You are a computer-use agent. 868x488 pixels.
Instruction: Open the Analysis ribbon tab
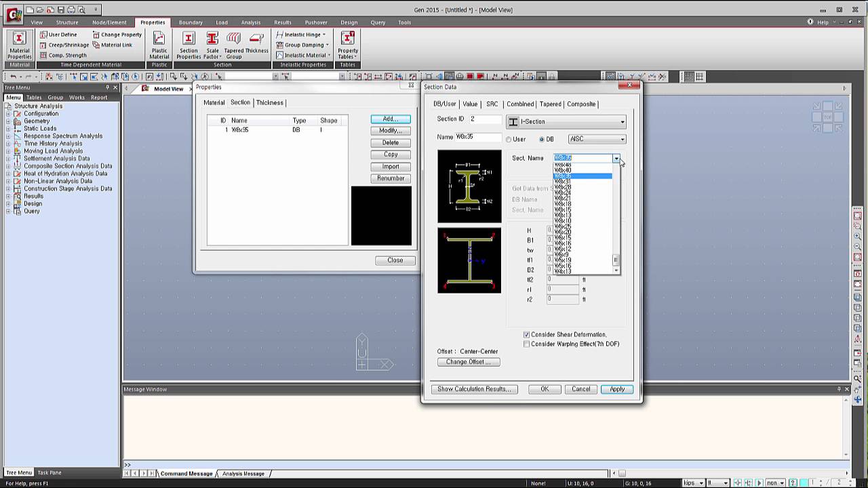click(x=251, y=22)
